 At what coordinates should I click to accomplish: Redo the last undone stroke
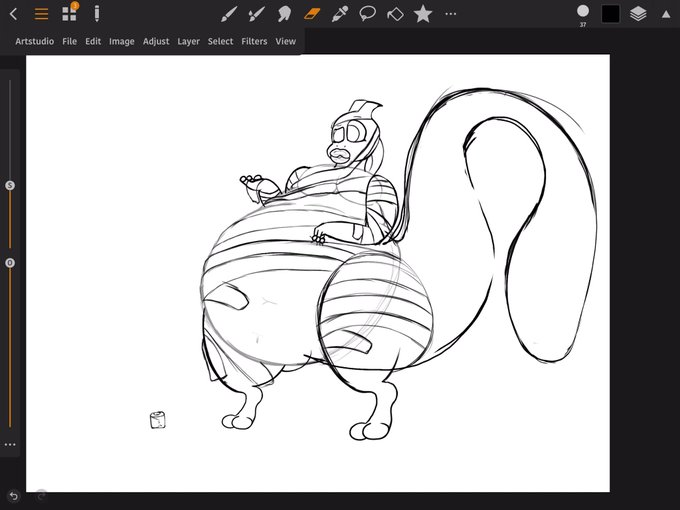(x=41, y=494)
